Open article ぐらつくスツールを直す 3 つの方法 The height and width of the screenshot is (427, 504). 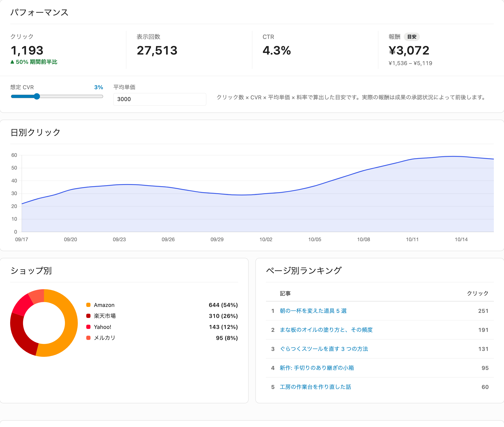click(x=324, y=349)
